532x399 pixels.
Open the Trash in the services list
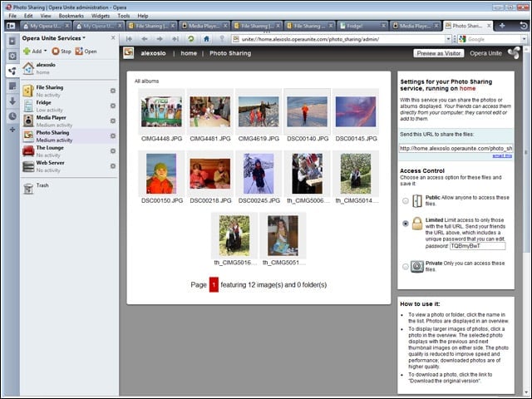[x=36, y=188]
